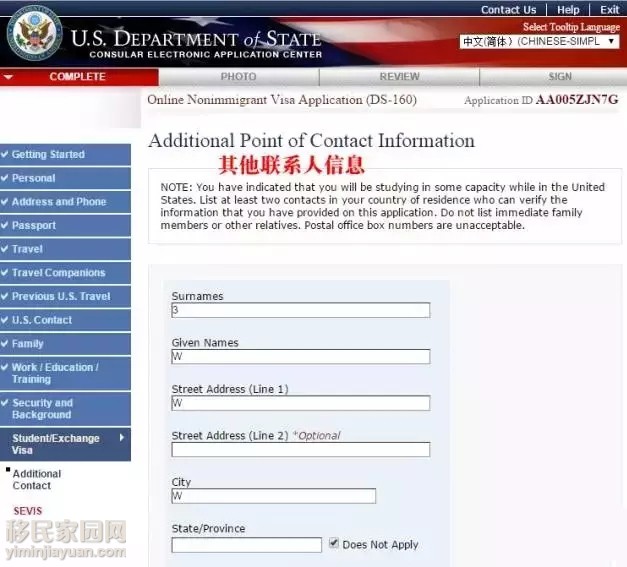Click the arrow icon beside COMPLETE
Screen dimensions: 627x567
coord(8,77)
